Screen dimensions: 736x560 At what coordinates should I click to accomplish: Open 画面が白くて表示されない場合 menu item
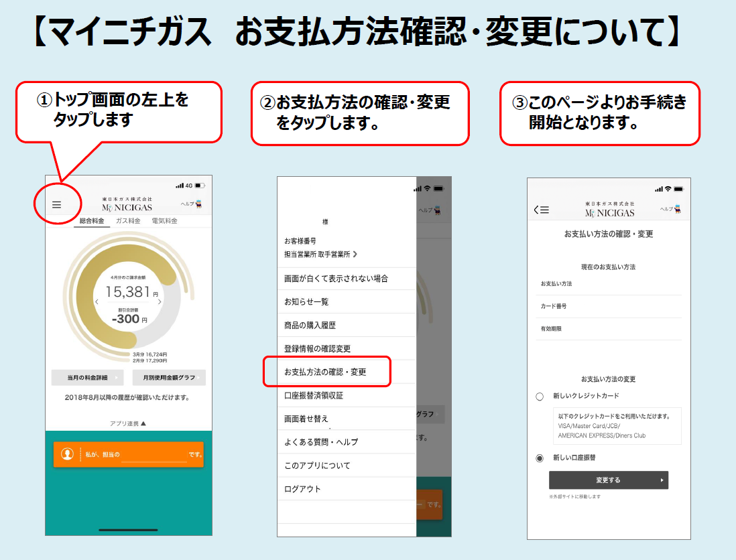click(347, 279)
